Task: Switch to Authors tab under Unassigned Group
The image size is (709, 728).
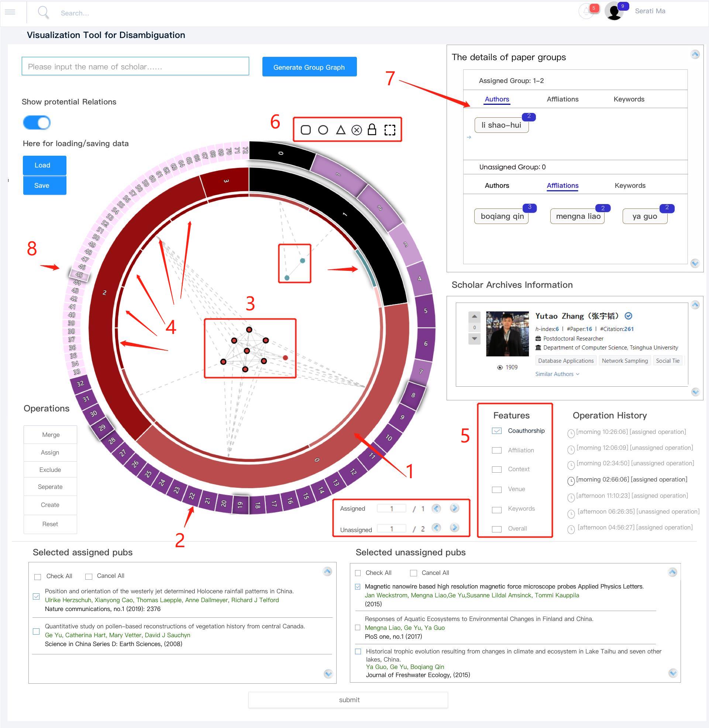Action: (496, 185)
